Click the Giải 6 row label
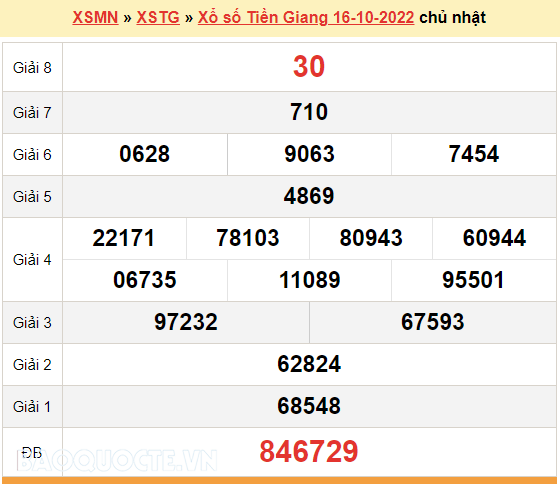560x484 pixels. click(32, 155)
